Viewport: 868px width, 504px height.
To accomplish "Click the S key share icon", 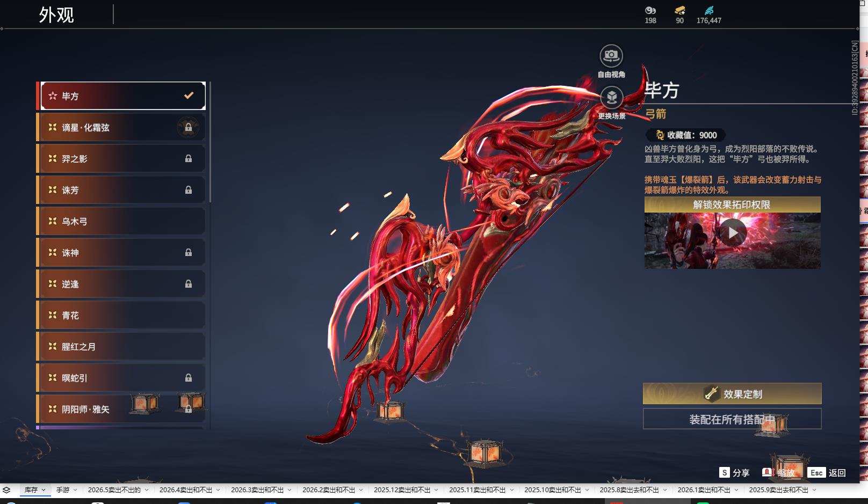I will 725,472.
